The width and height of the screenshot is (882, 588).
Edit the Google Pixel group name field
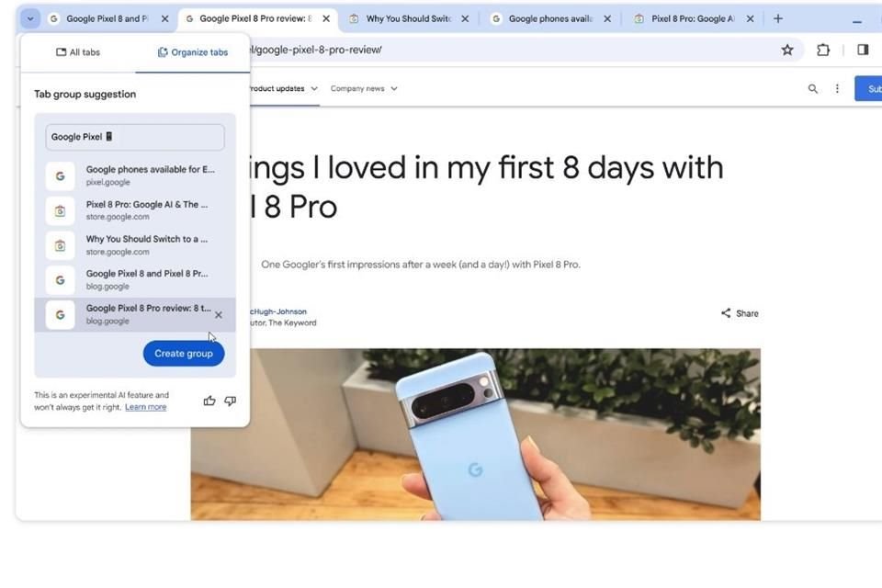[x=135, y=137]
